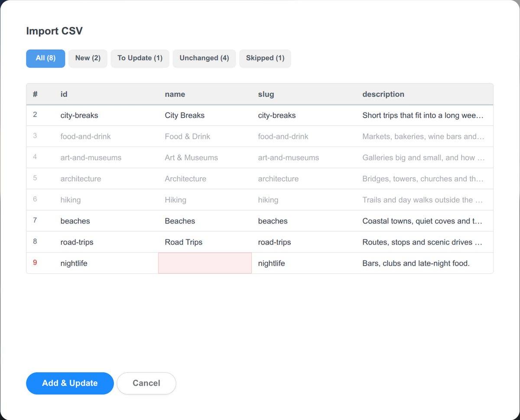Click description starting 'Galleries big and small'
Screen dimensions: 520x420
coord(425,158)
